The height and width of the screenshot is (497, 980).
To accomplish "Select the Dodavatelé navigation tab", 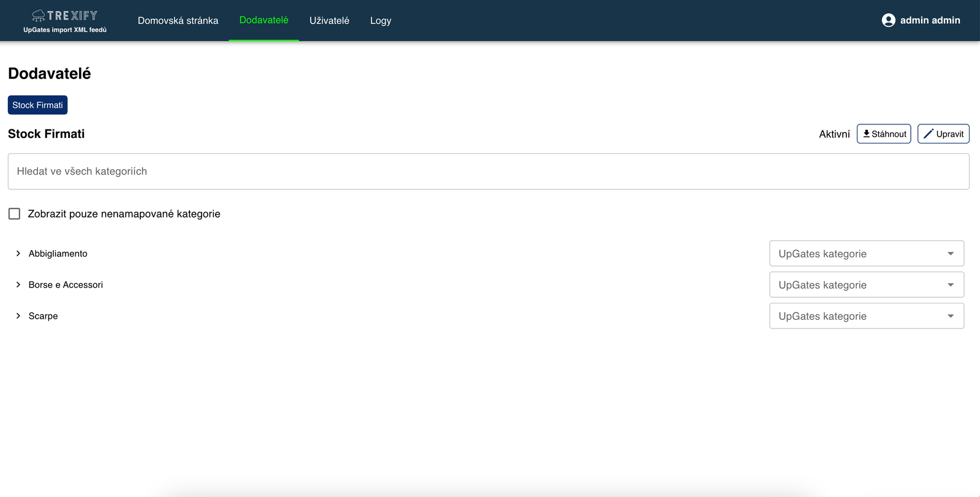I will [263, 20].
